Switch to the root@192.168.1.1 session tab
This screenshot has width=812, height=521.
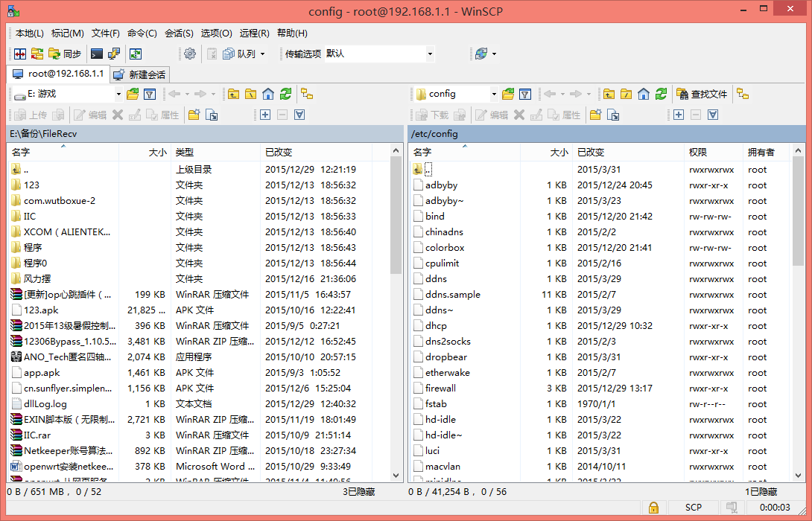tap(58, 74)
